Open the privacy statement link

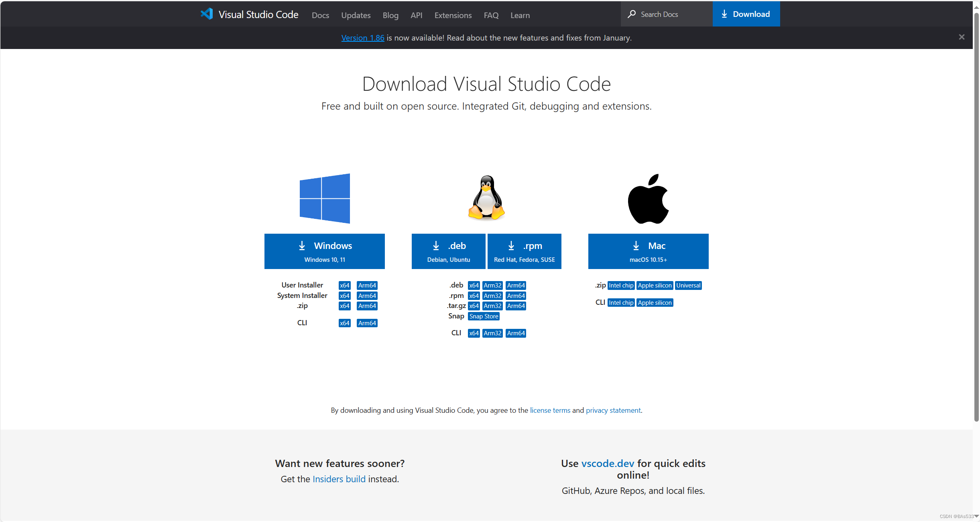click(613, 410)
